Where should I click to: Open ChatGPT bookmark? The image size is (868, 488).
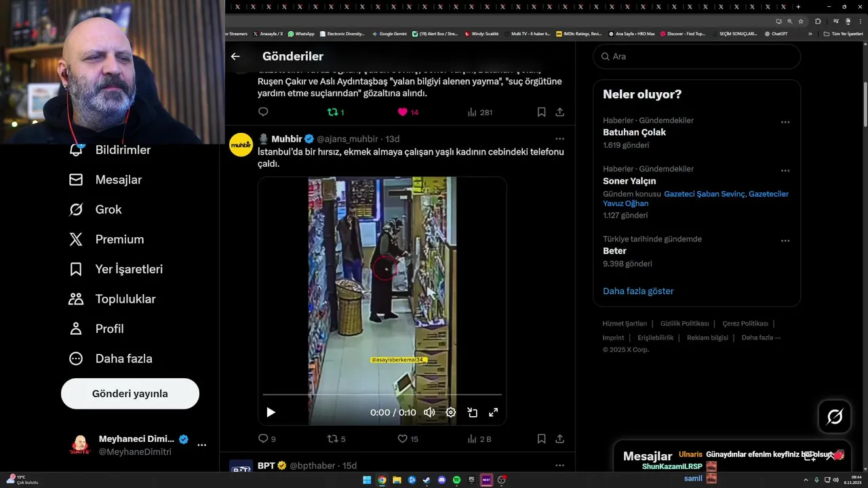(x=776, y=33)
